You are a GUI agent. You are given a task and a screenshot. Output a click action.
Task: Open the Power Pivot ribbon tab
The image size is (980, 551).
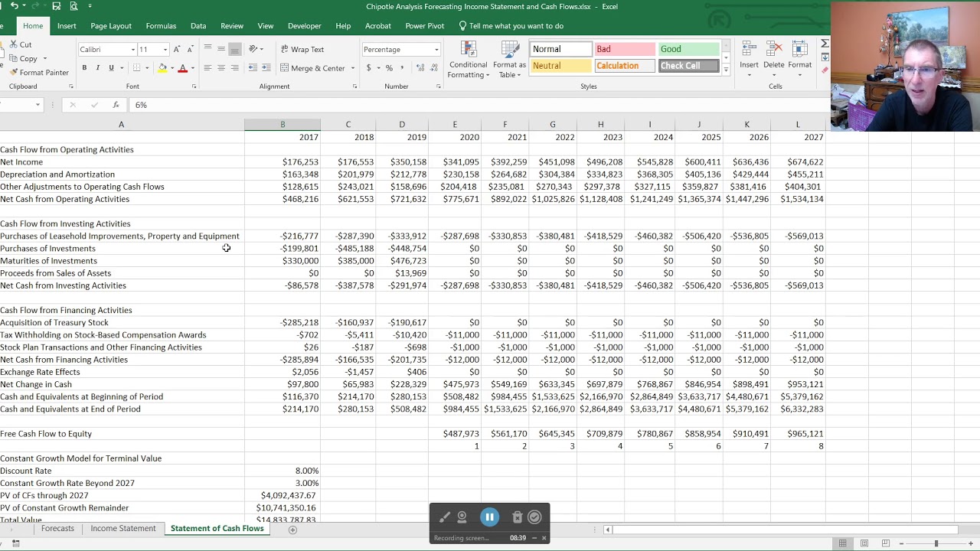click(425, 26)
